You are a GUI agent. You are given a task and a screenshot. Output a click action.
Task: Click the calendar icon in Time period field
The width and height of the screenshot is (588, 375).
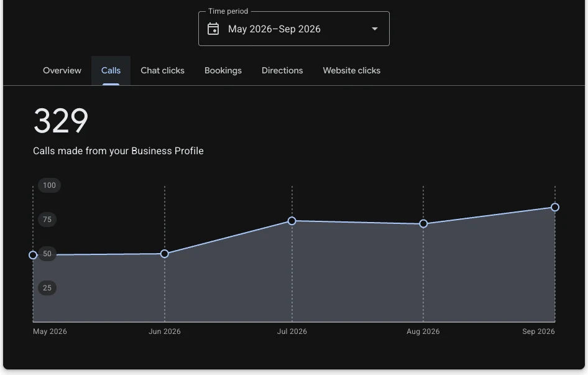tap(213, 29)
